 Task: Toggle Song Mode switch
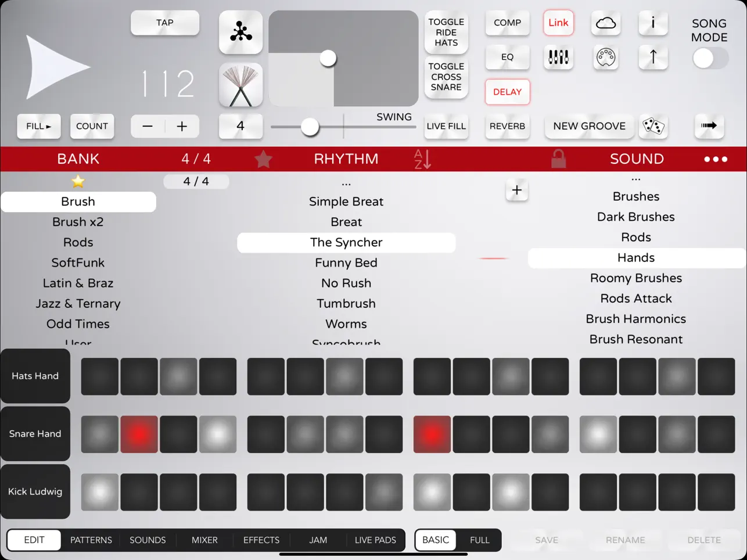click(709, 58)
